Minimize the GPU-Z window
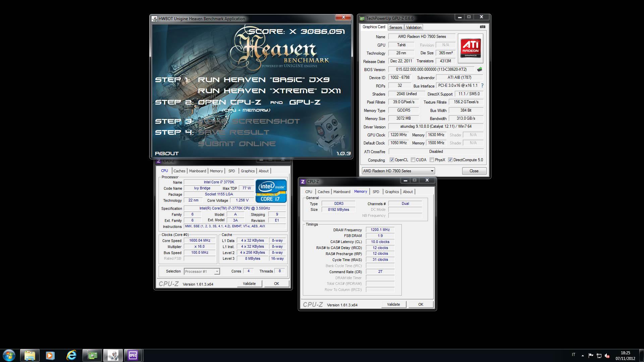The image size is (644, 362). pyautogui.click(x=460, y=17)
